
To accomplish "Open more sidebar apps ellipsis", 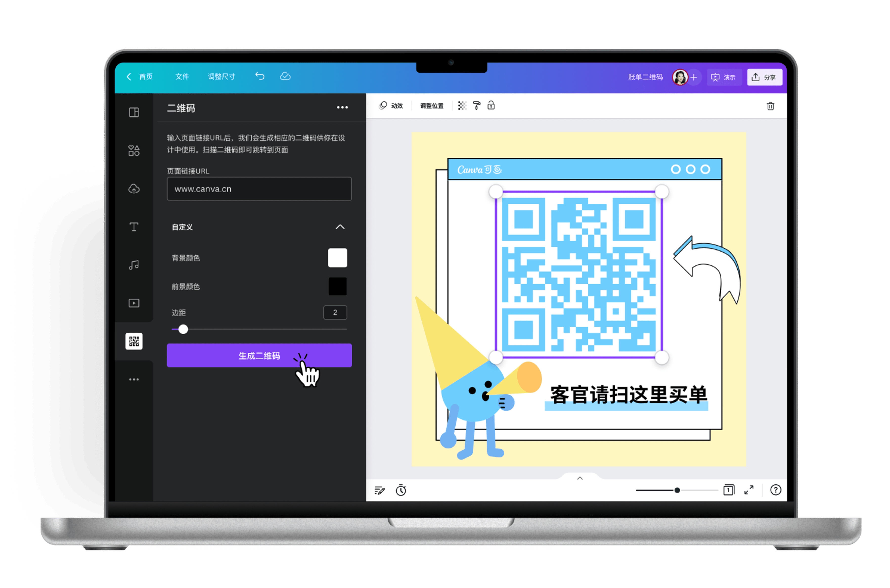I will [x=134, y=379].
